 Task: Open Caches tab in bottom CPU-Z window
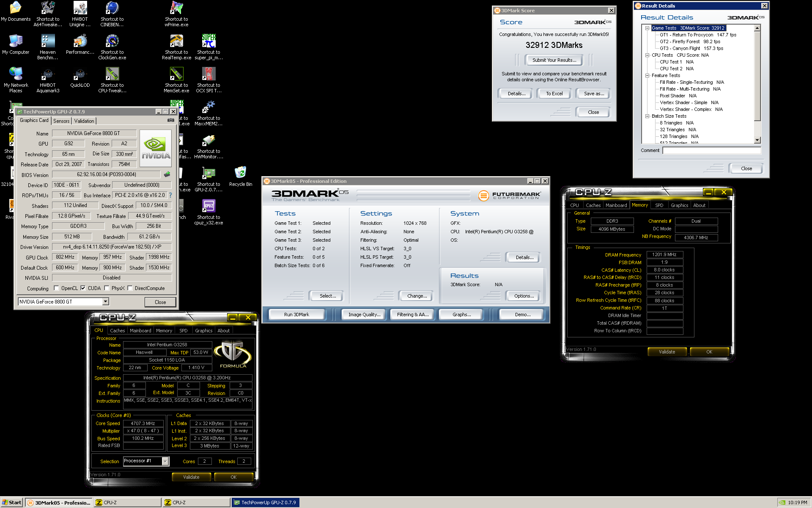pos(117,331)
